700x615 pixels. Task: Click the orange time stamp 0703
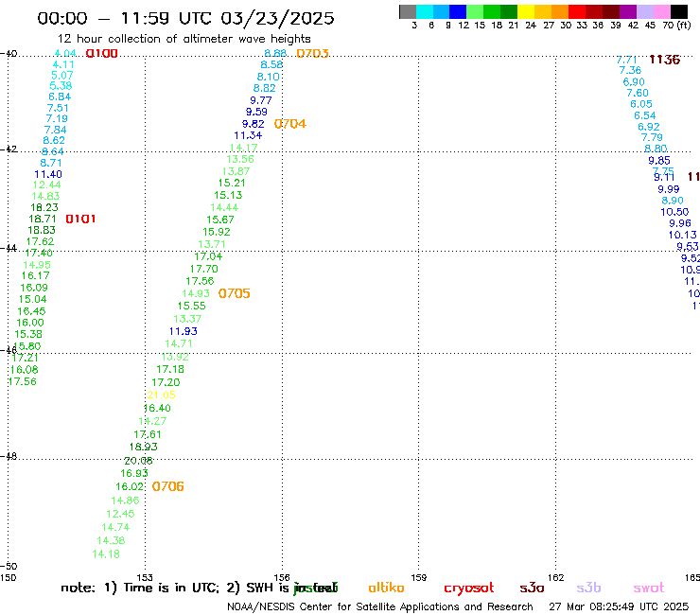[x=312, y=54]
